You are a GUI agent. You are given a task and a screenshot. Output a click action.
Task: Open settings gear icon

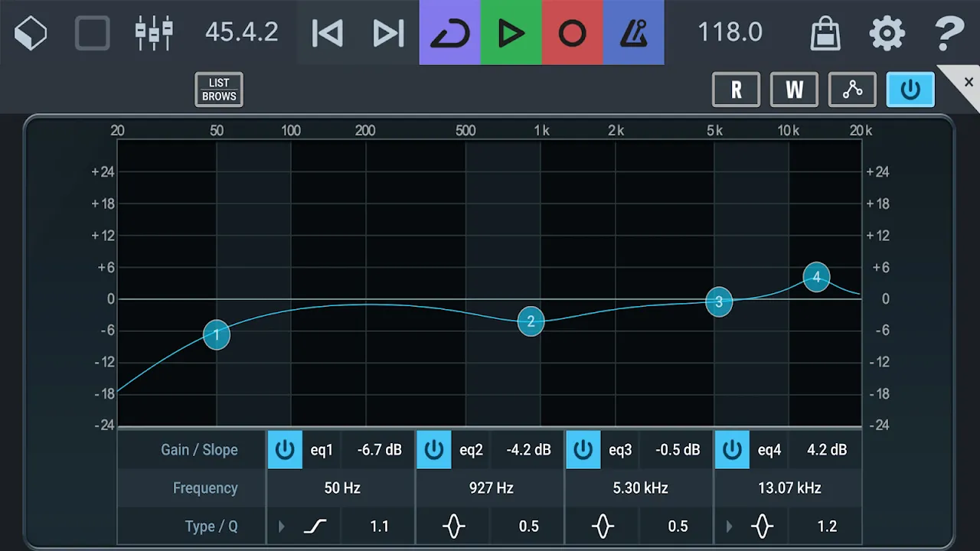point(887,33)
